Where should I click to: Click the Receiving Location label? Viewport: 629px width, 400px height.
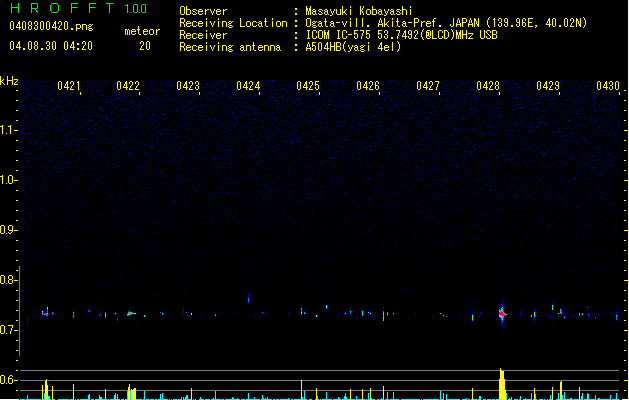tap(233, 23)
